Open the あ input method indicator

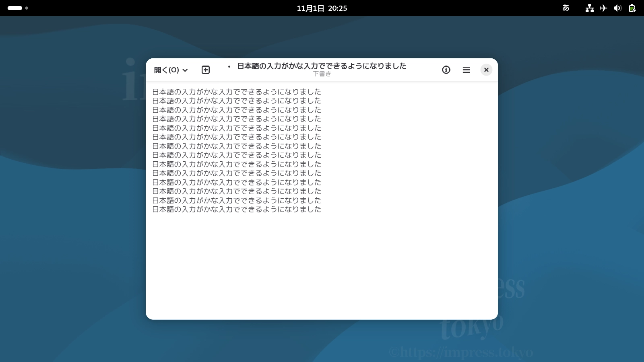point(566,8)
